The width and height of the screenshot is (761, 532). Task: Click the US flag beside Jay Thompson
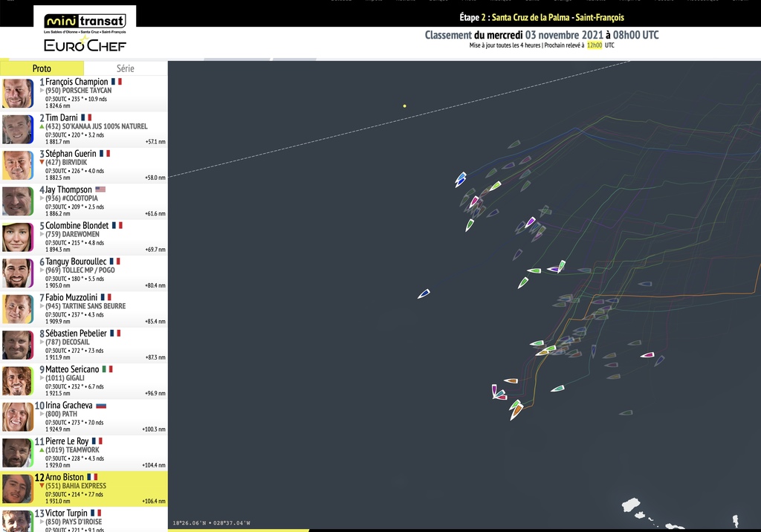point(100,189)
